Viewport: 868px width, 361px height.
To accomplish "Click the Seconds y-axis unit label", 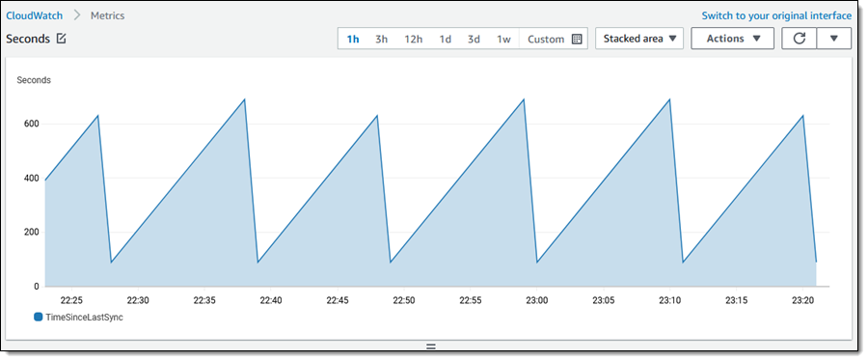I will click(34, 80).
